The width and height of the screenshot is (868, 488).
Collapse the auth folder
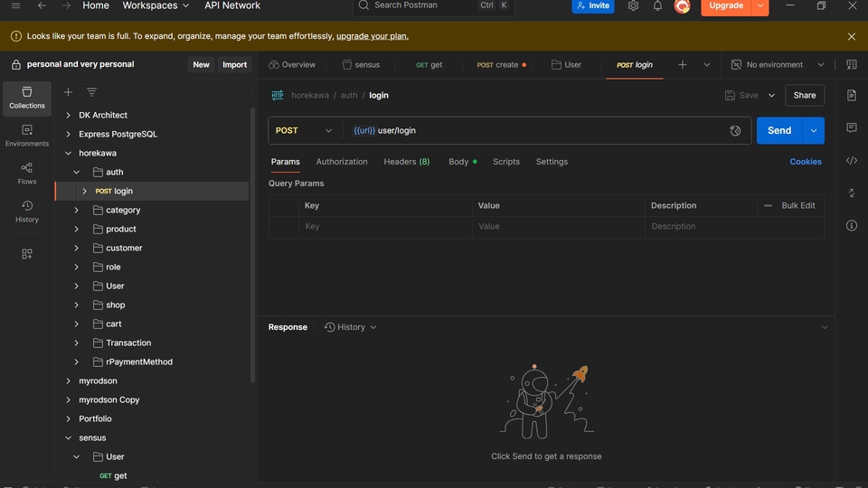coord(76,172)
